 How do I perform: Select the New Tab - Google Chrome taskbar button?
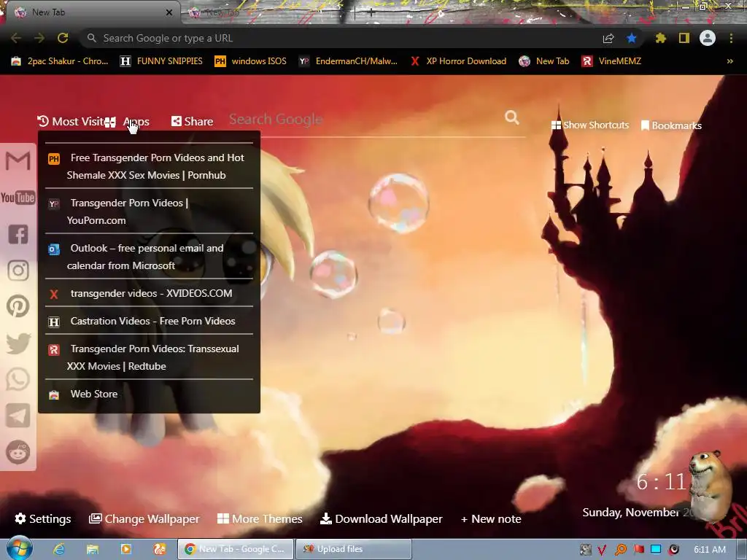(236, 549)
